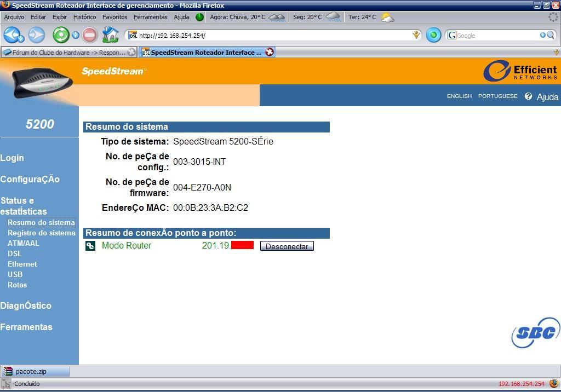Open the address bar history dropdown

(x=416, y=35)
